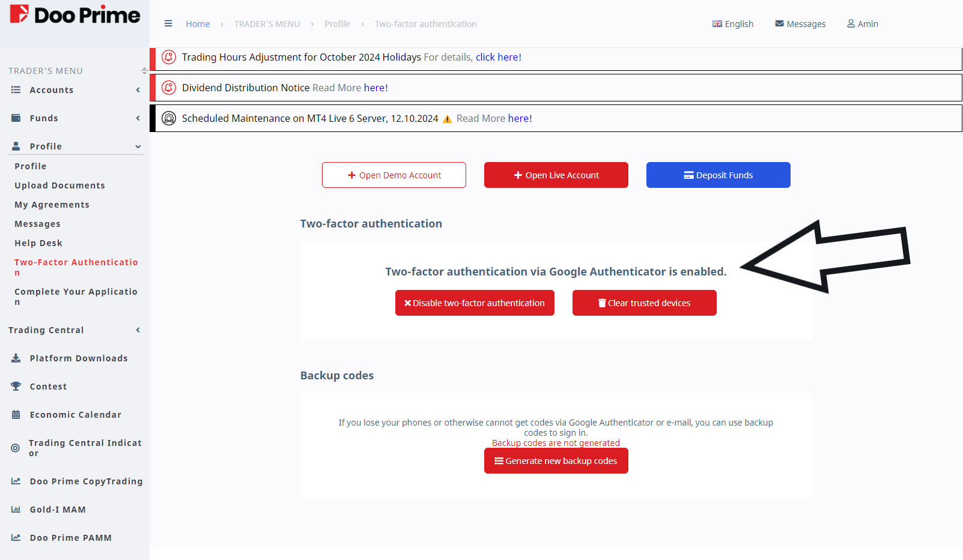This screenshot has width=963, height=560.
Task: Click the TRADER'S MENU breadcrumb
Action: click(x=267, y=24)
